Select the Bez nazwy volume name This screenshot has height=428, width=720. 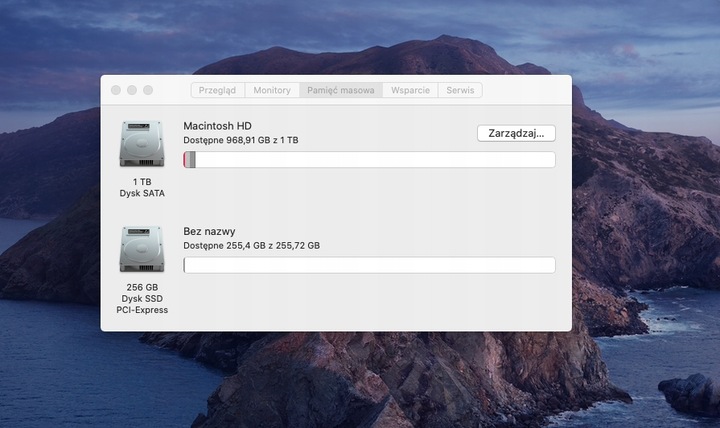[x=209, y=231]
